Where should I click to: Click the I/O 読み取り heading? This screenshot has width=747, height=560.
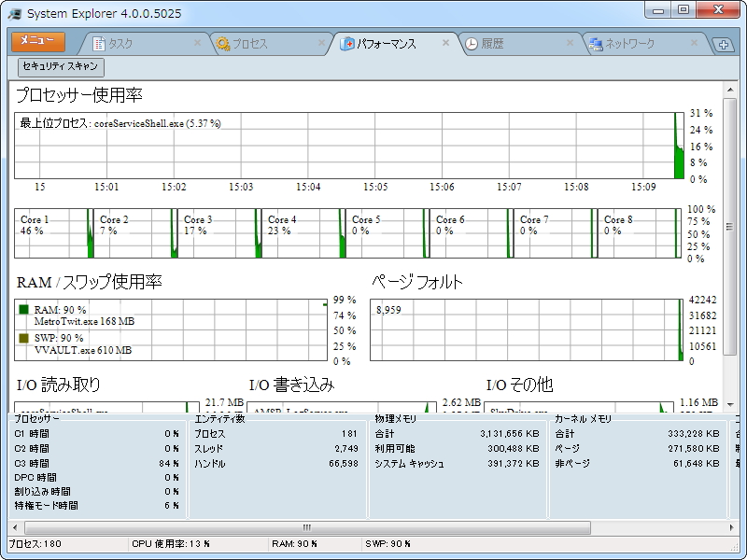tap(59, 385)
